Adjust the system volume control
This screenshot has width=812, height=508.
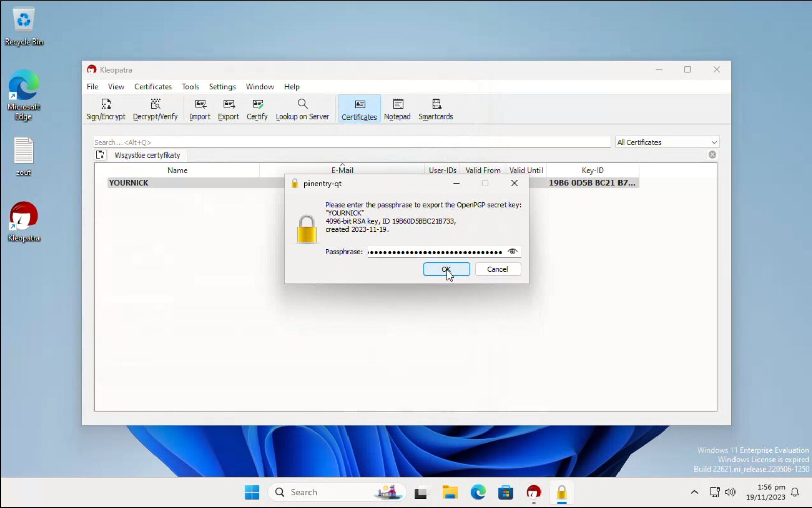730,492
